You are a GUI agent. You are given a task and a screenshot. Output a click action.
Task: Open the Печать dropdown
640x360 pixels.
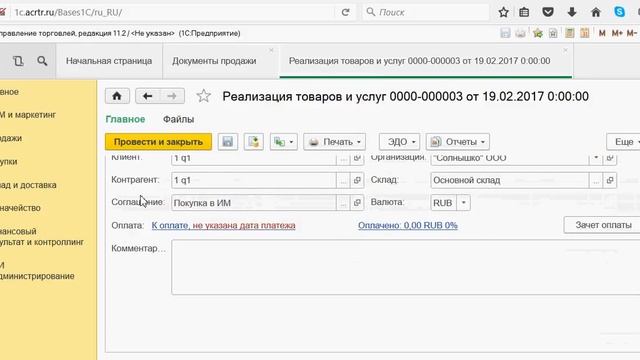pyautogui.click(x=334, y=142)
